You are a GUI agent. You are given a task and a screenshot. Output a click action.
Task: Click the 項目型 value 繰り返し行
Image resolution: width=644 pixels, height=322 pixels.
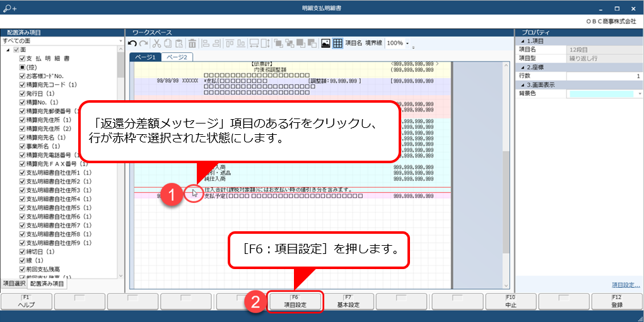604,58
